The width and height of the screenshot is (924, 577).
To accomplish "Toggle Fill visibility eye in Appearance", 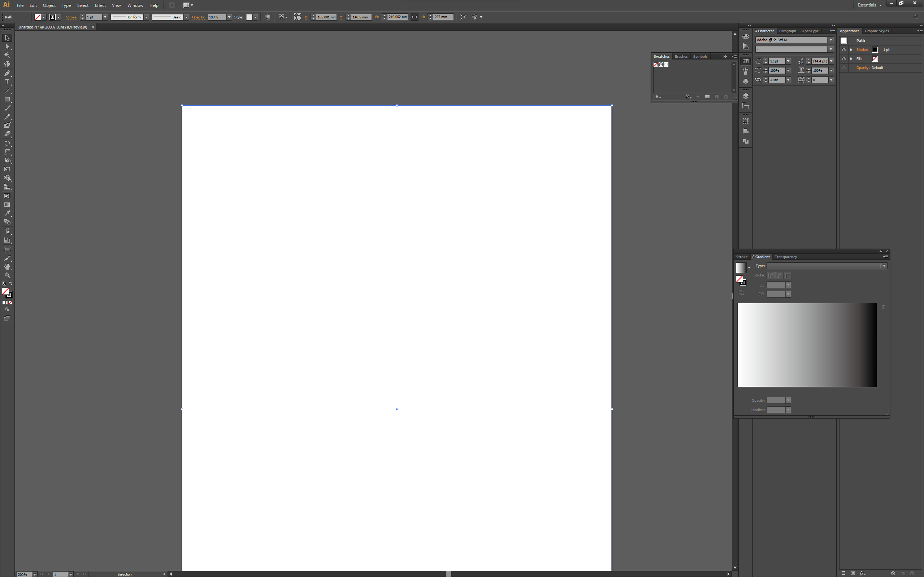I will pos(844,59).
